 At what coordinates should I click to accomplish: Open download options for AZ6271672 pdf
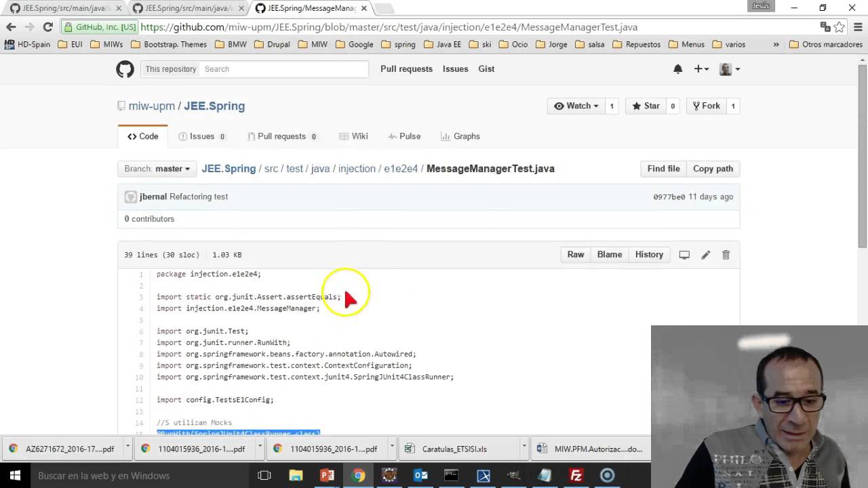pyautogui.click(x=127, y=449)
